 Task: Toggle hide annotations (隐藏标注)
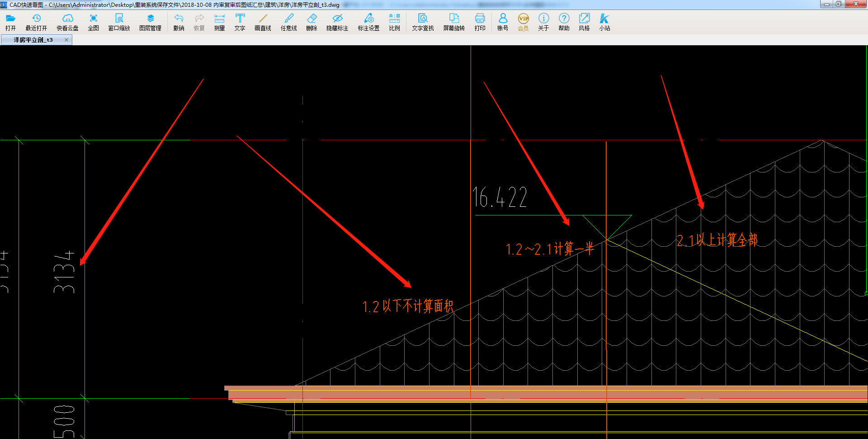point(337,22)
